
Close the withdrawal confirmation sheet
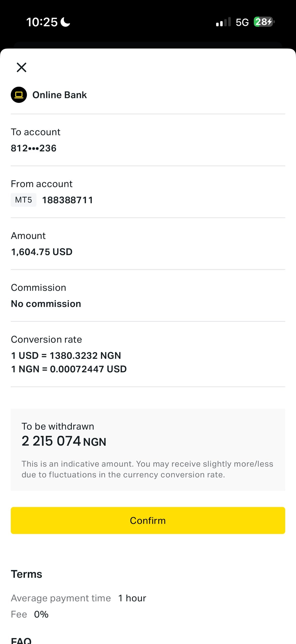point(21,67)
